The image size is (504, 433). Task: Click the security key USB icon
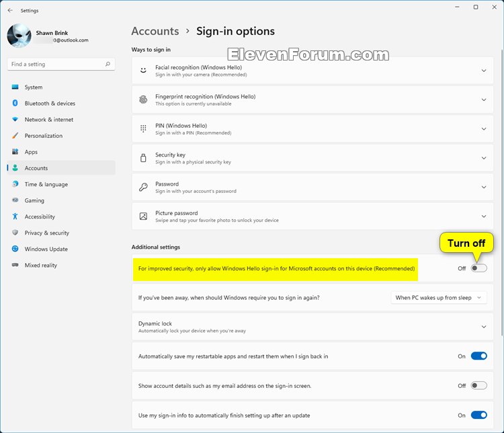click(143, 158)
